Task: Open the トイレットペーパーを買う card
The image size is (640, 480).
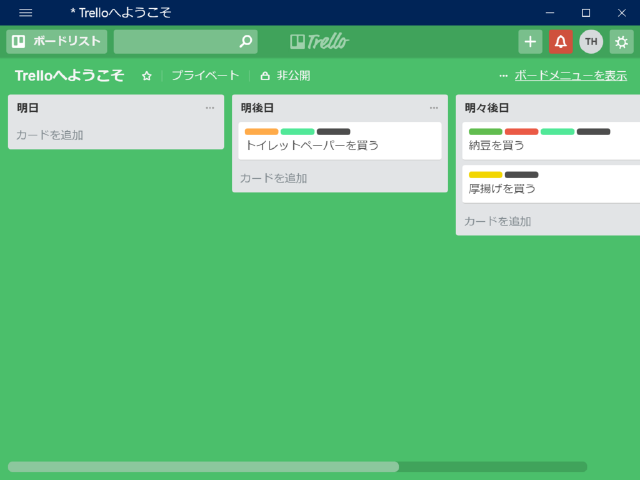Action: pos(340,141)
